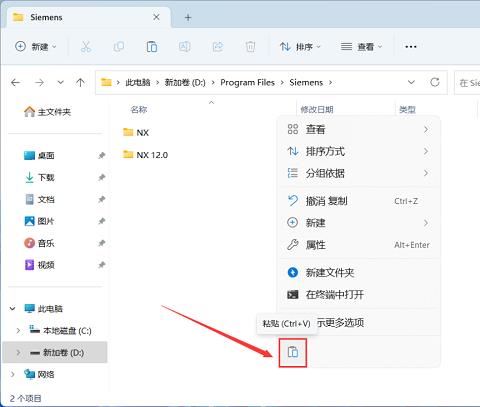Click the pin icon next to 音乐
The height and width of the screenshot is (407, 480).
pyautogui.click(x=102, y=243)
